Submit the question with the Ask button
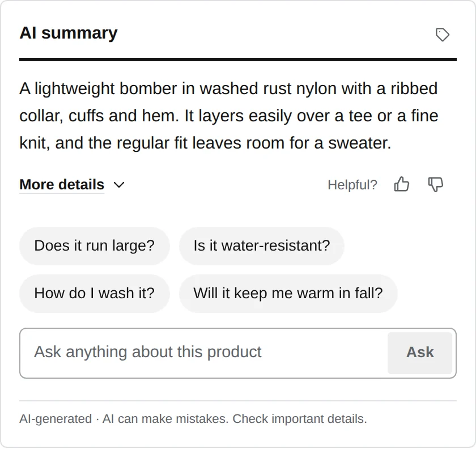This screenshot has height=449, width=476. point(420,353)
